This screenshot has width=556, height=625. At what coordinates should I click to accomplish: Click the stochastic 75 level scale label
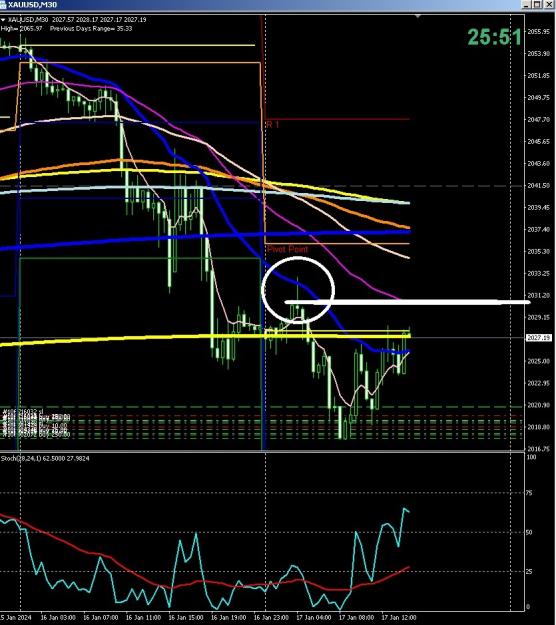529,493
